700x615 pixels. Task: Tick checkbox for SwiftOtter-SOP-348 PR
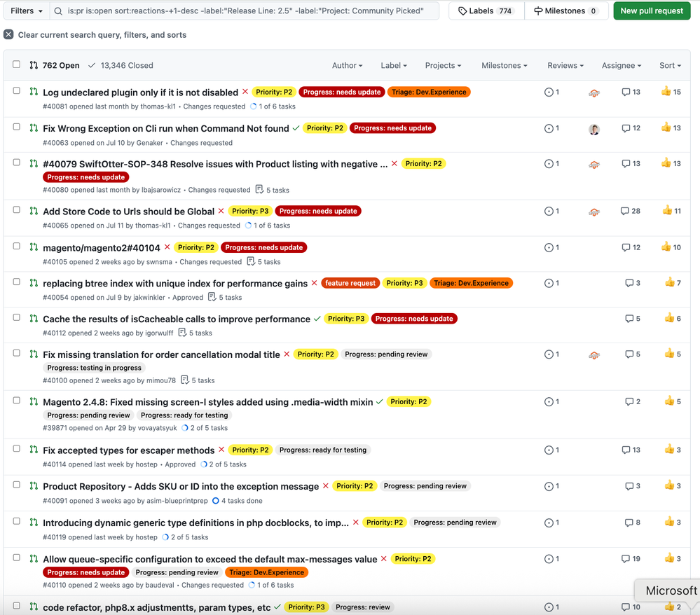(17, 163)
